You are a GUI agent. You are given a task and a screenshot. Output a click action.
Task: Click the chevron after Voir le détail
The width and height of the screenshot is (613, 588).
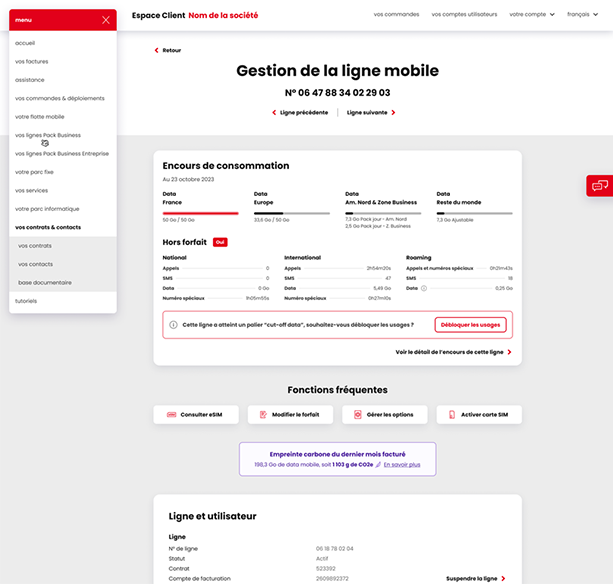click(x=509, y=352)
